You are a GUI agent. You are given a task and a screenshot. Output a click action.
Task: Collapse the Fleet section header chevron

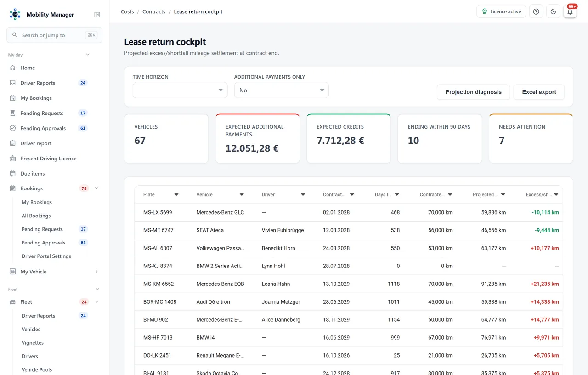pos(97,289)
